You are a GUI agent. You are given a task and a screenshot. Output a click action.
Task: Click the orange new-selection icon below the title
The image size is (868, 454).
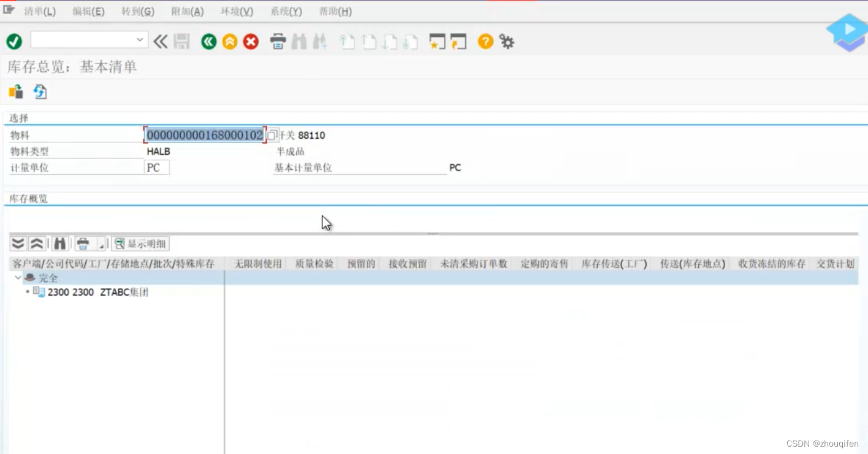16,92
